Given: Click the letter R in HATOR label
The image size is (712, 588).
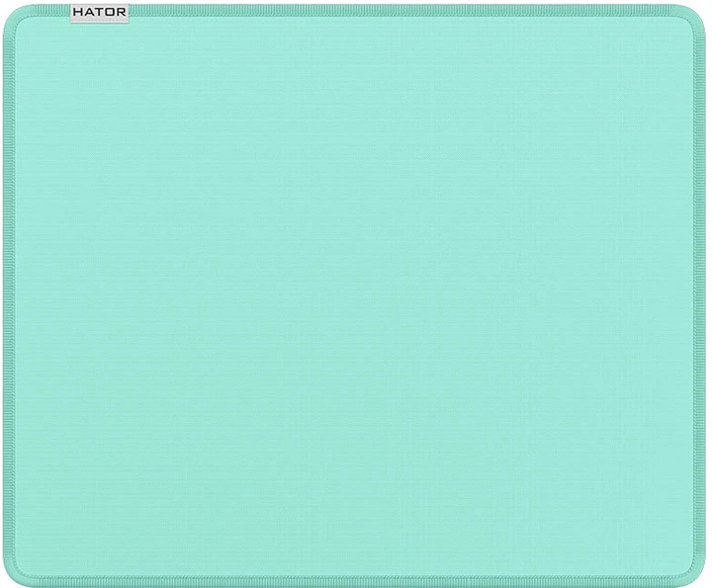Looking at the screenshot, I should 120,13.
